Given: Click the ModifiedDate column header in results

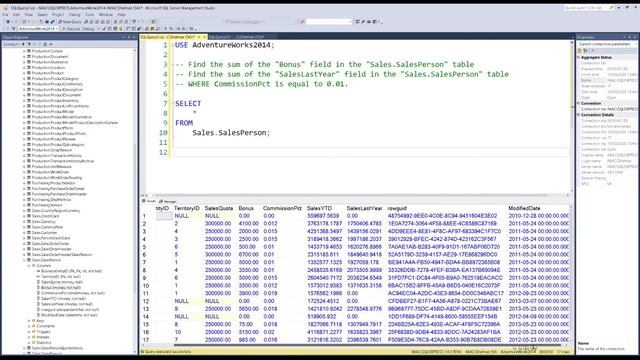Looking at the screenshot, I should pos(524,208).
